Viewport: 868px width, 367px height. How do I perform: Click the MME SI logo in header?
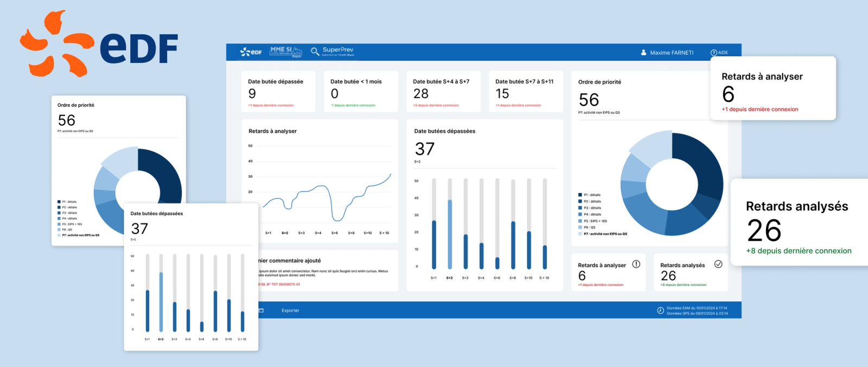click(x=286, y=51)
